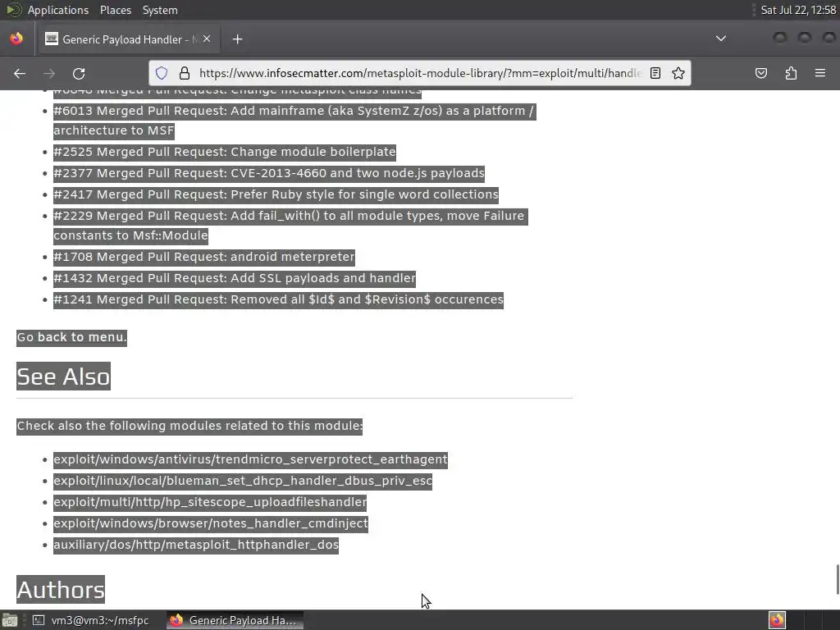Screen dimensions: 840x630
Task: Switch to the vm3@vm3:~/msfpc terminal window
Action: coord(91,620)
